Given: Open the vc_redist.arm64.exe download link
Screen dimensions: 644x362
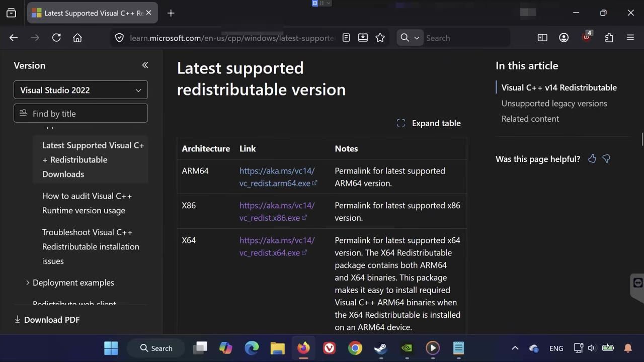Looking at the screenshot, I should pyautogui.click(x=278, y=177).
